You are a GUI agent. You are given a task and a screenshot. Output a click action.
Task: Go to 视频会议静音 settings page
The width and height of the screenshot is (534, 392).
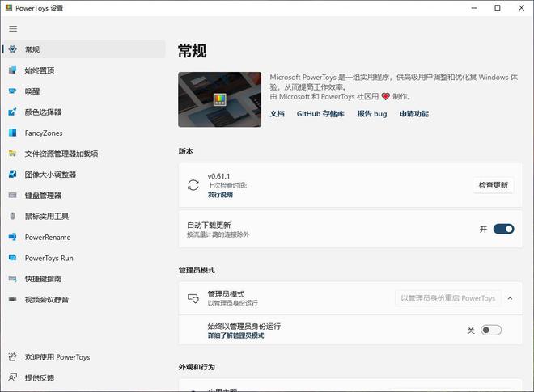click(84, 300)
